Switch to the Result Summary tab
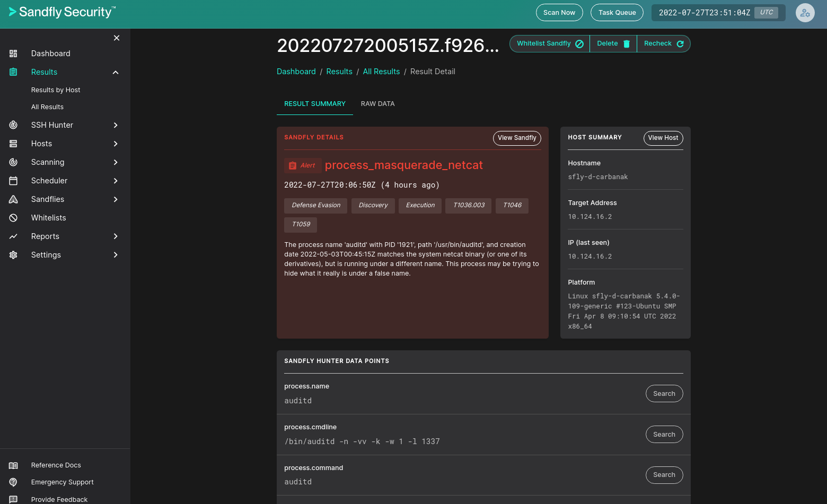Screen dimensions: 827x504 pos(315,104)
